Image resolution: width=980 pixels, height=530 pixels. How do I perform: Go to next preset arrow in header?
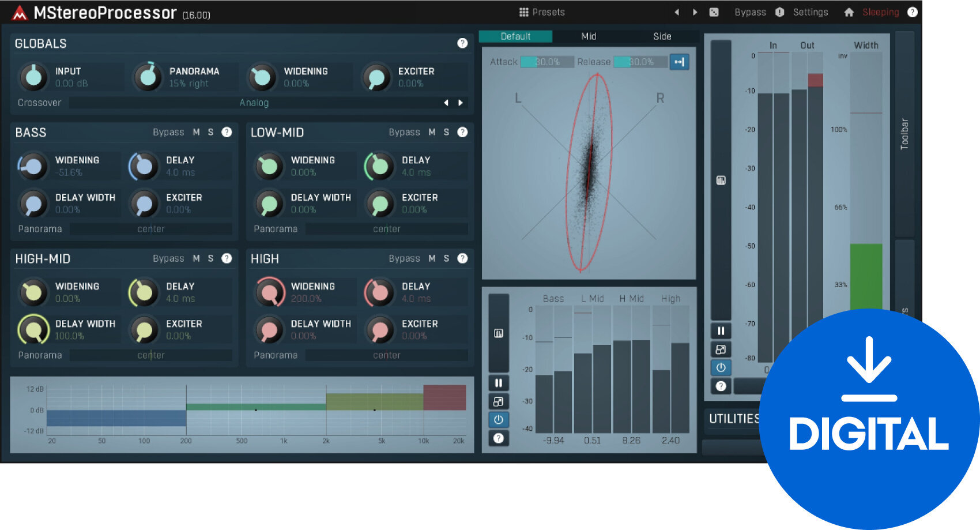[695, 12]
